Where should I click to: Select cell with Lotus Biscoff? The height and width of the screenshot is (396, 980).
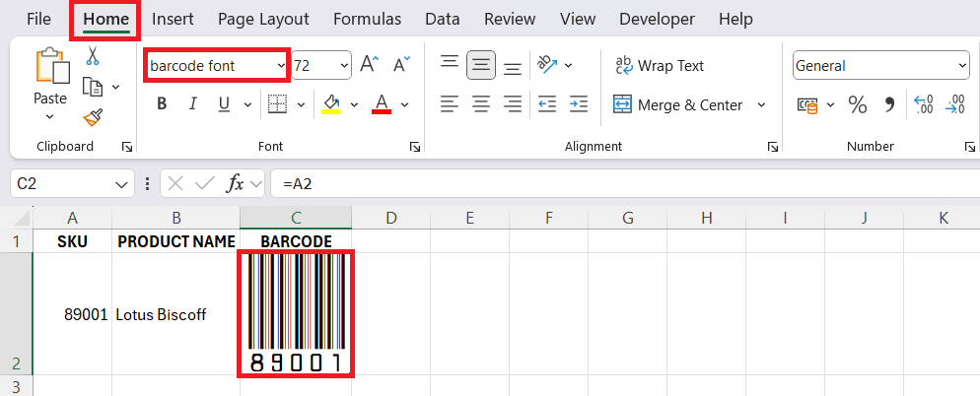176,314
